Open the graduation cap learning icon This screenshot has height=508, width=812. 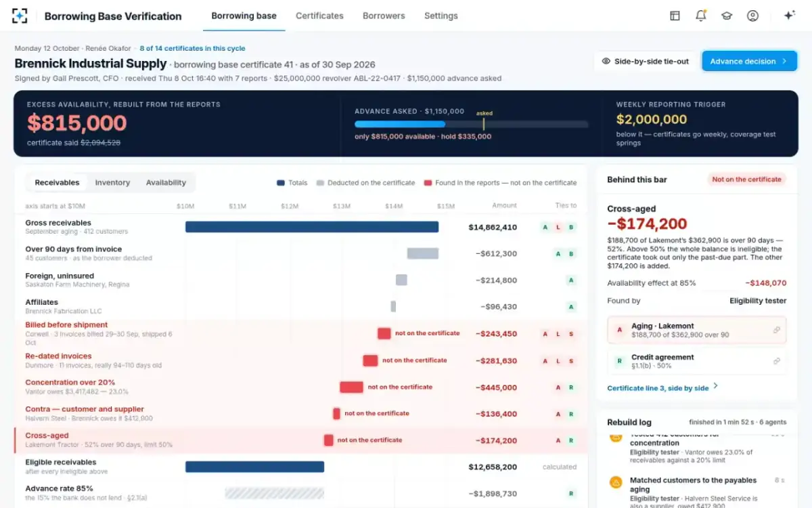pyautogui.click(x=727, y=16)
